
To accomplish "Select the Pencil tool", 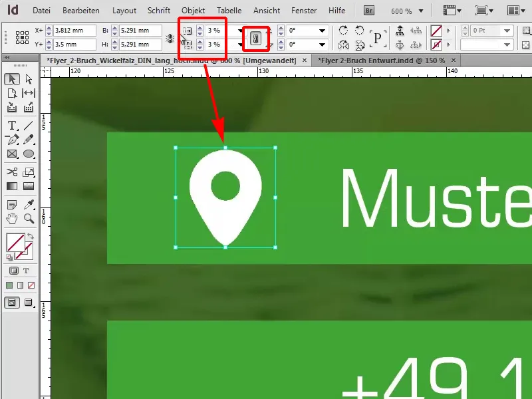I will click(x=29, y=140).
